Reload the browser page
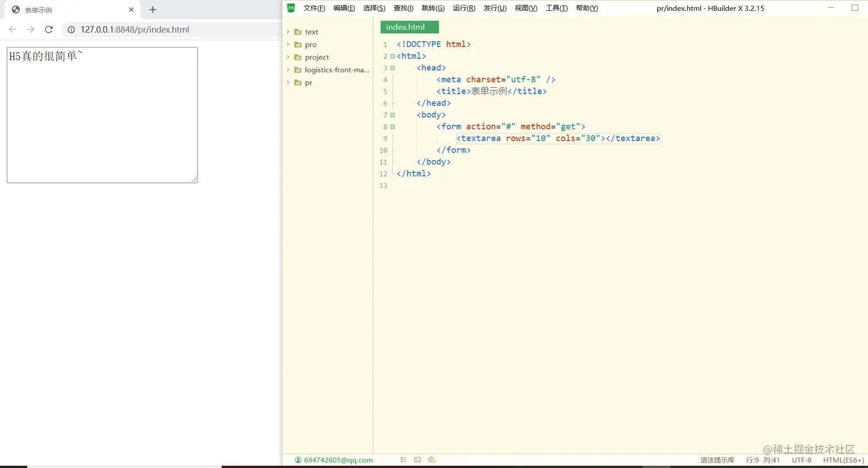This screenshot has height=468, width=868. (x=49, y=29)
